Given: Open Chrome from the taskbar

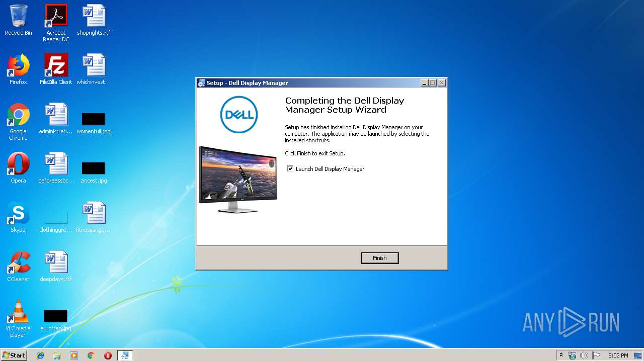Looking at the screenshot, I should click(x=91, y=355).
